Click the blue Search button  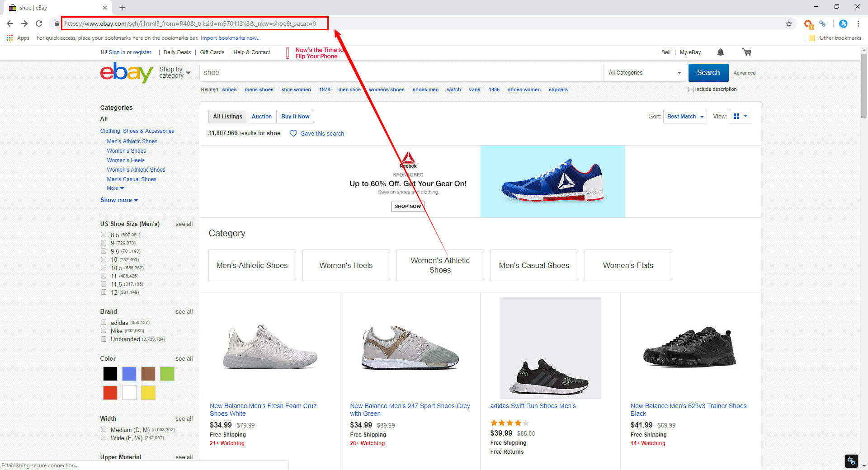pos(708,73)
